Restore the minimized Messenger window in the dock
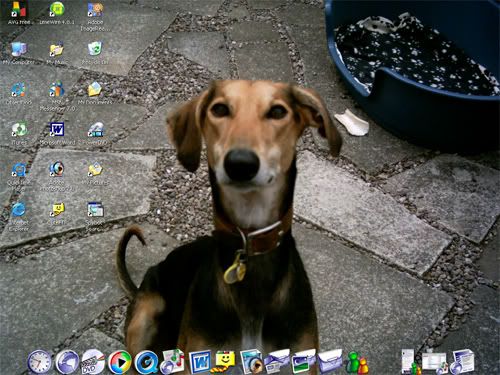Image resolution: width=500 pixels, height=375 pixels. pyautogui.click(x=410, y=361)
